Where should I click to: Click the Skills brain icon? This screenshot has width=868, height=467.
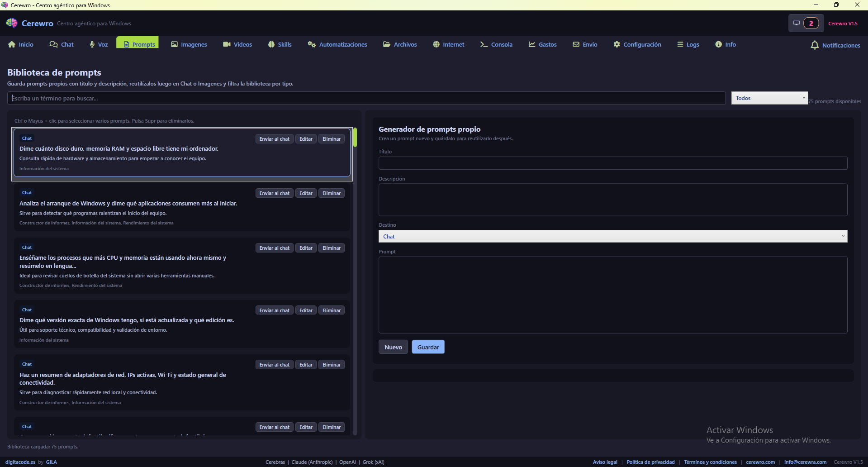271,44
